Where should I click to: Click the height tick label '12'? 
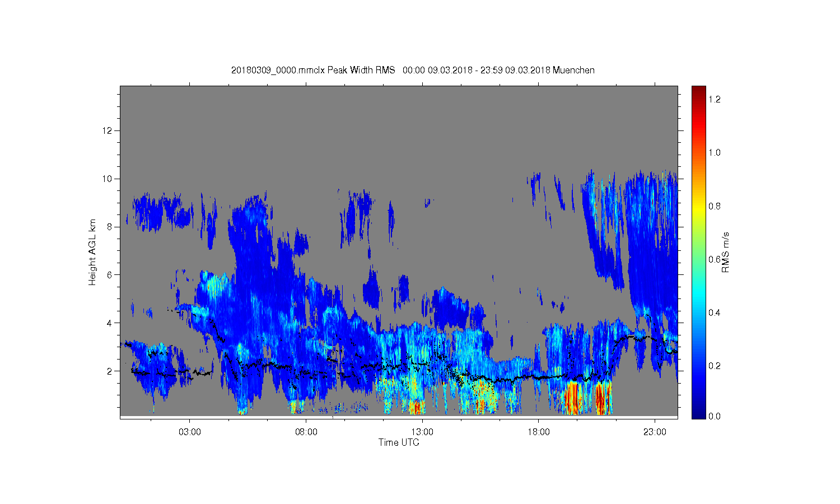[x=109, y=130]
